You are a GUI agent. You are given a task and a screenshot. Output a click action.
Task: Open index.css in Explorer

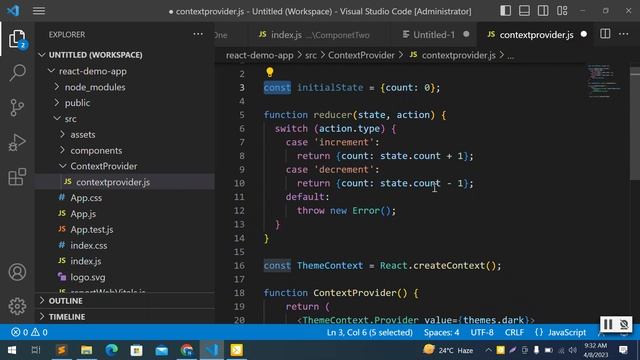124,245
